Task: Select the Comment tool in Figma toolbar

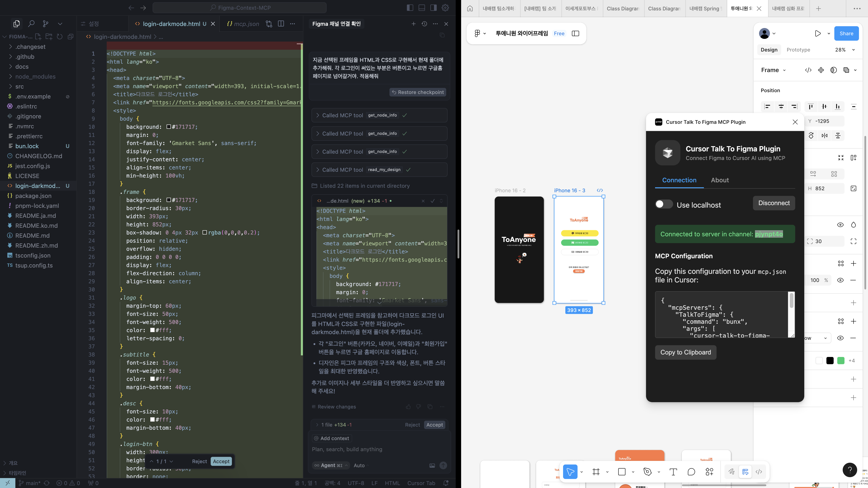Action: (x=691, y=472)
